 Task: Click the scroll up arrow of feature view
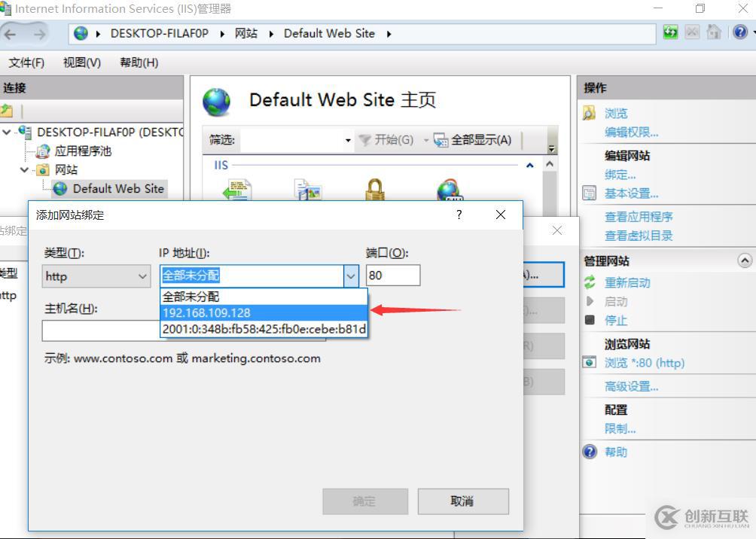549,164
